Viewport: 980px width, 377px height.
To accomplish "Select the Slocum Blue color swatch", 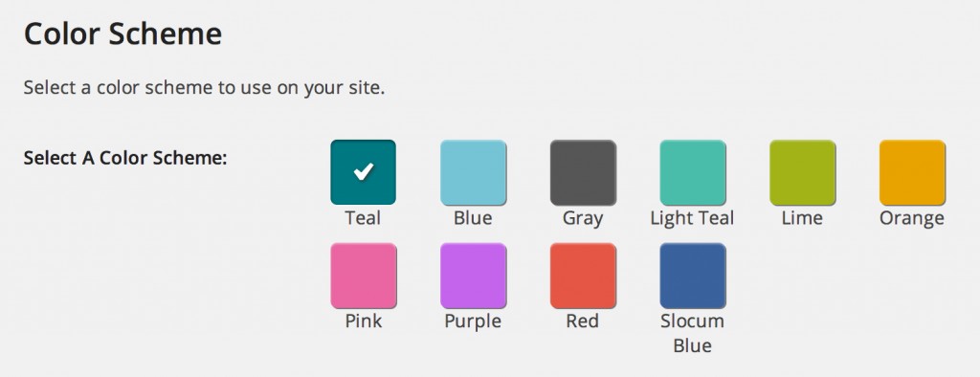I will (693, 276).
